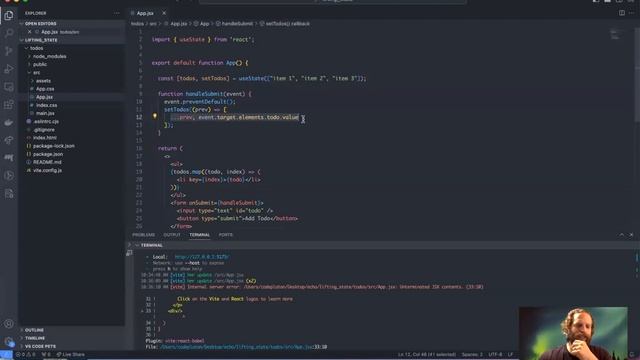Open the Accounts icon in activity bar
The height and width of the screenshot is (360, 640).
pyautogui.click(x=9, y=324)
